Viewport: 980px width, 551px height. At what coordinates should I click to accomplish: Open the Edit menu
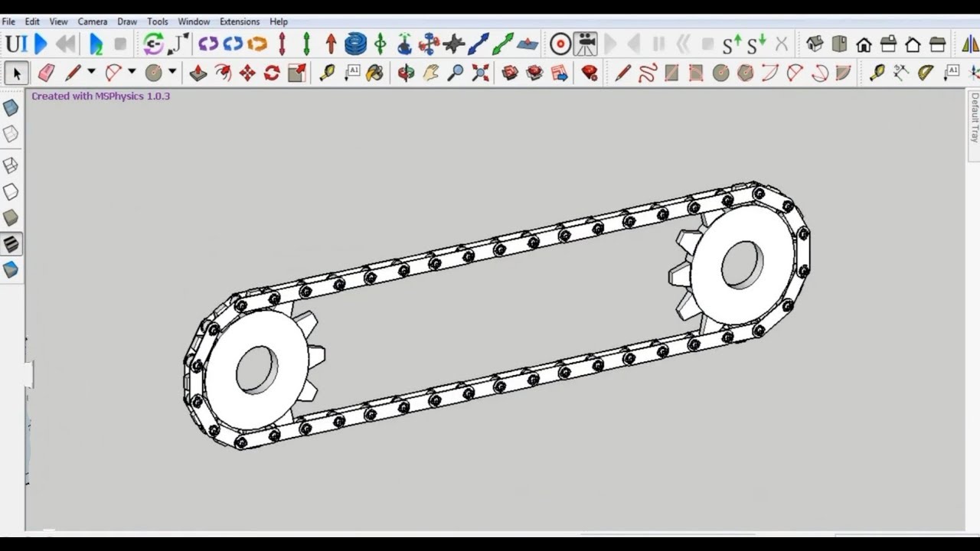click(32, 21)
